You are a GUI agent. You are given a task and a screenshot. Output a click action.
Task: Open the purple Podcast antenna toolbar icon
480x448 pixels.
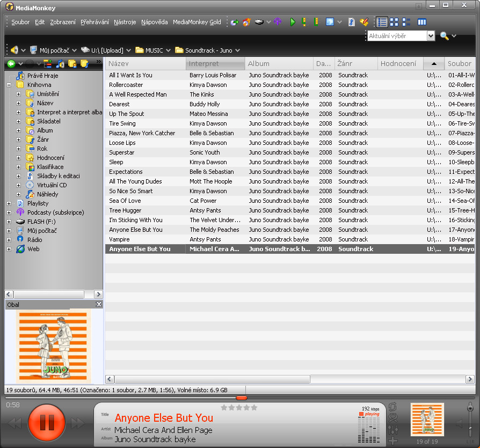278,21
